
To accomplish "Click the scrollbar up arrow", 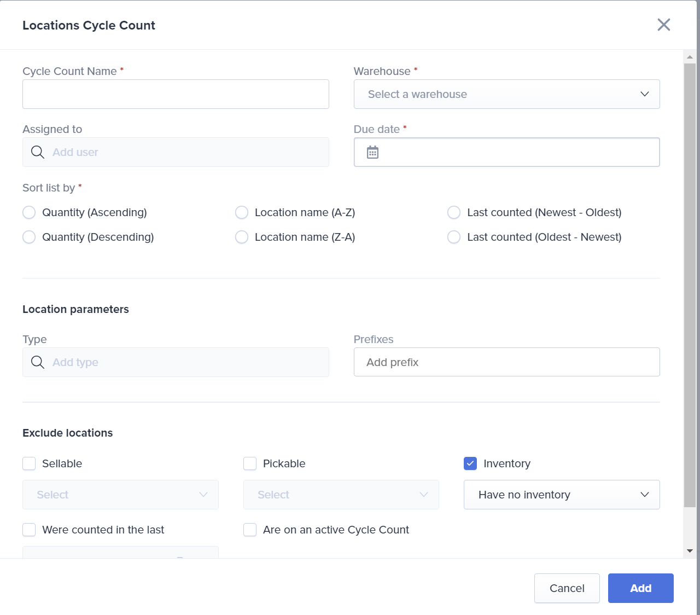I will point(690,57).
